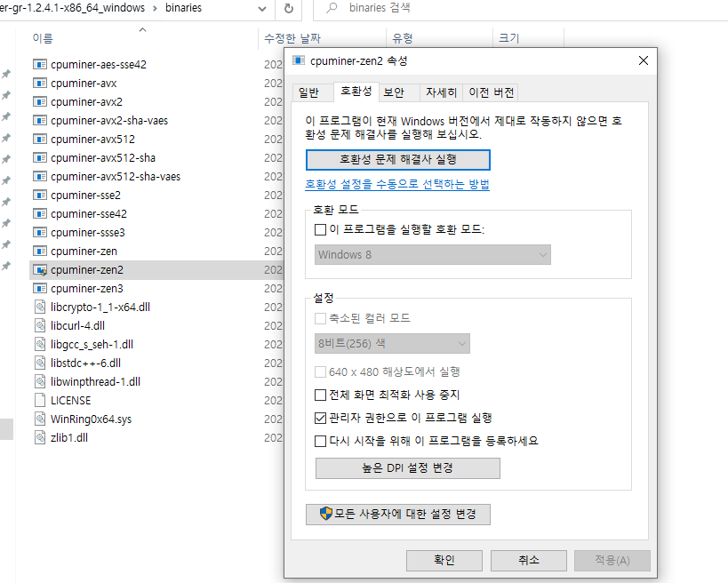The width and height of the screenshot is (728, 583).
Task: Expand the address bar history dropdown arrow
Action: pyautogui.click(x=262, y=8)
